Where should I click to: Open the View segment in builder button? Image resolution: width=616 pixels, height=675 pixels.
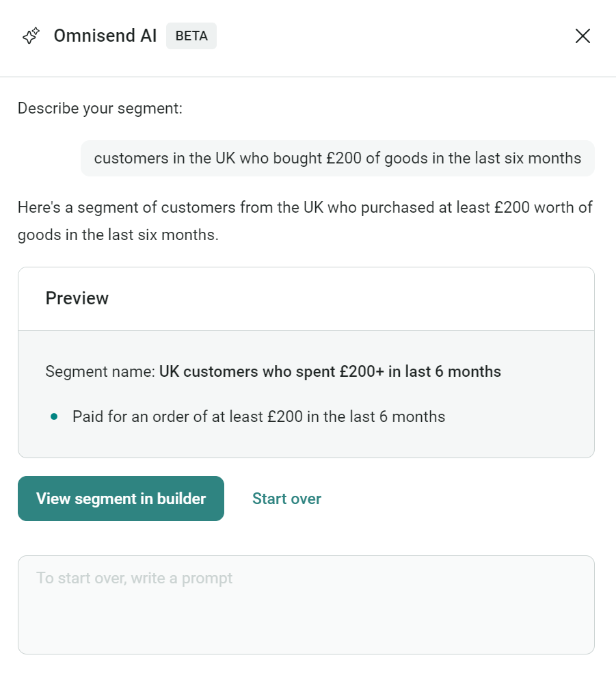pyautogui.click(x=121, y=498)
